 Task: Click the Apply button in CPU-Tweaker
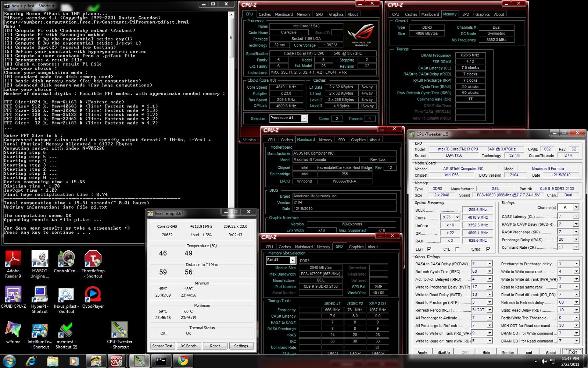coord(422,353)
